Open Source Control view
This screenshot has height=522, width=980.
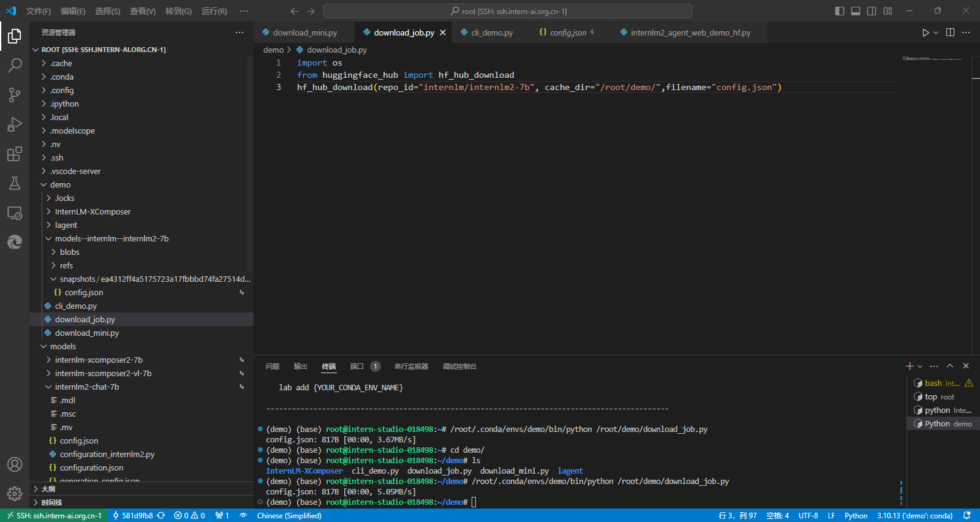(x=15, y=94)
